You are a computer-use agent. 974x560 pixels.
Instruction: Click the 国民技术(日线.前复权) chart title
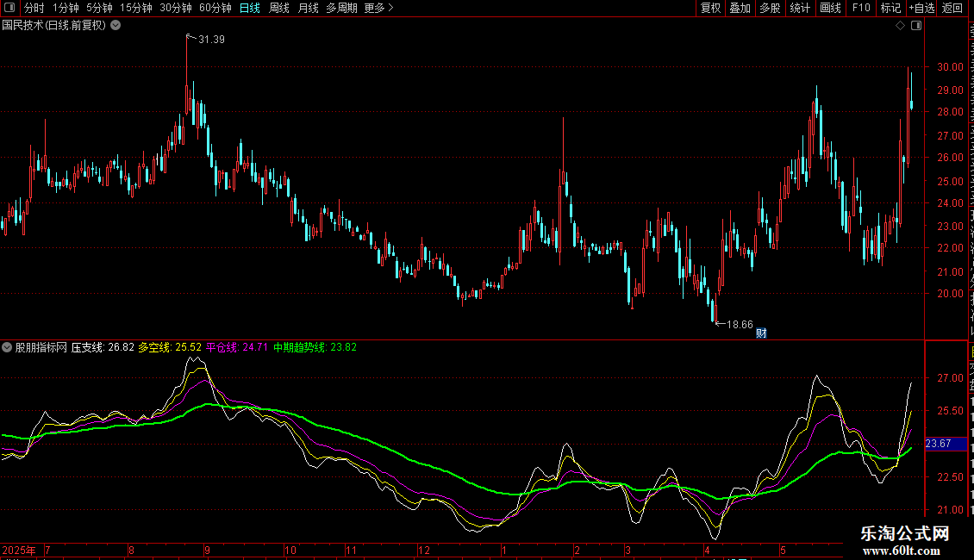(x=54, y=26)
